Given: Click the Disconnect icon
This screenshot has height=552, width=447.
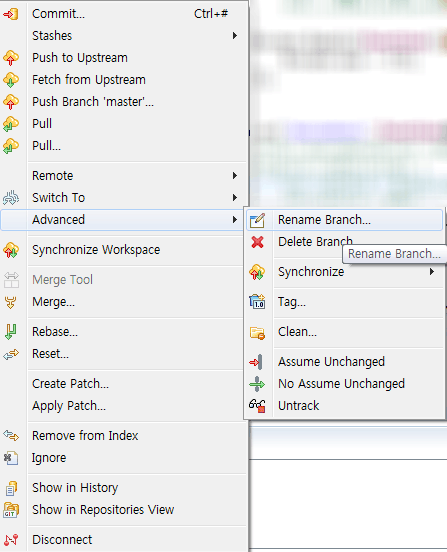Looking at the screenshot, I should [x=11, y=540].
